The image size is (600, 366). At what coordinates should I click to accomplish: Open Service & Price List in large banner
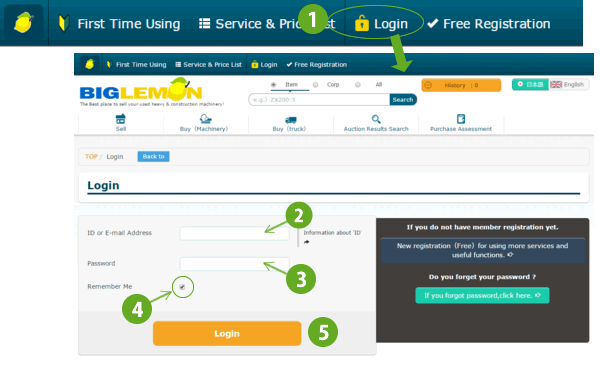point(267,24)
